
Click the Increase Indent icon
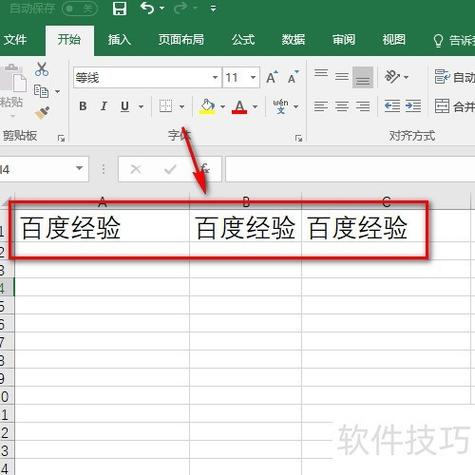(x=413, y=106)
